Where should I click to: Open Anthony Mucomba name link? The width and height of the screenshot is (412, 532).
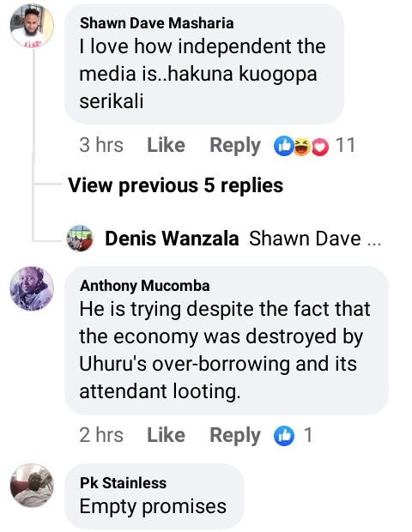pos(144,286)
